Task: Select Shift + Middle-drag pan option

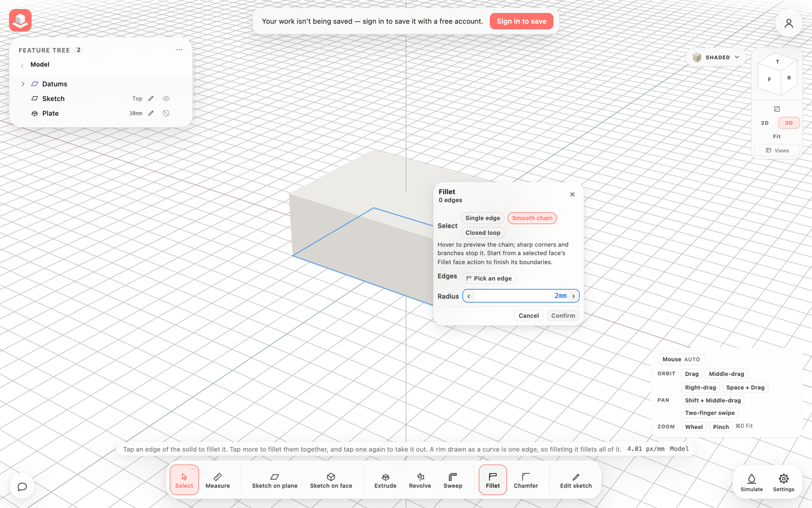Action: (x=713, y=401)
